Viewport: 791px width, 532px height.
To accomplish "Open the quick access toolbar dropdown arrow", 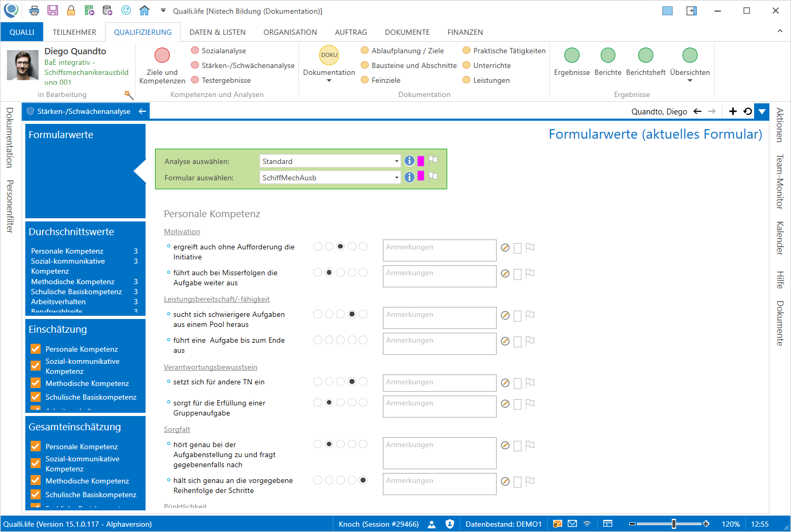I will [163, 11].
